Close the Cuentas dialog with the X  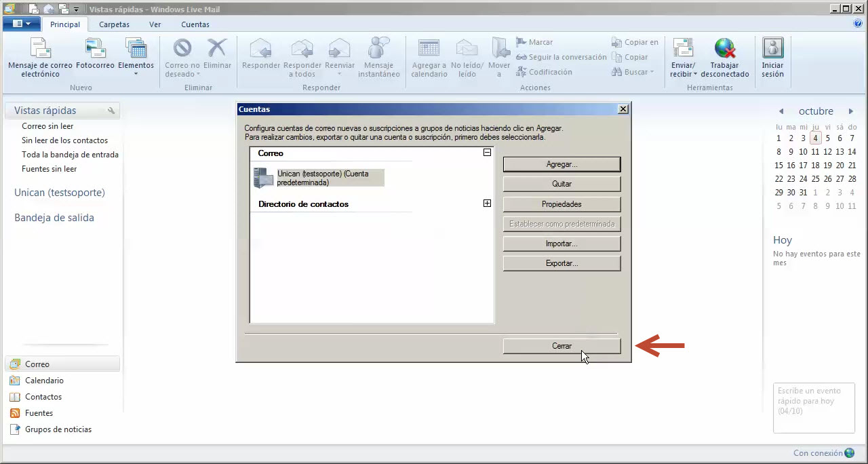(x=623, y=109)
